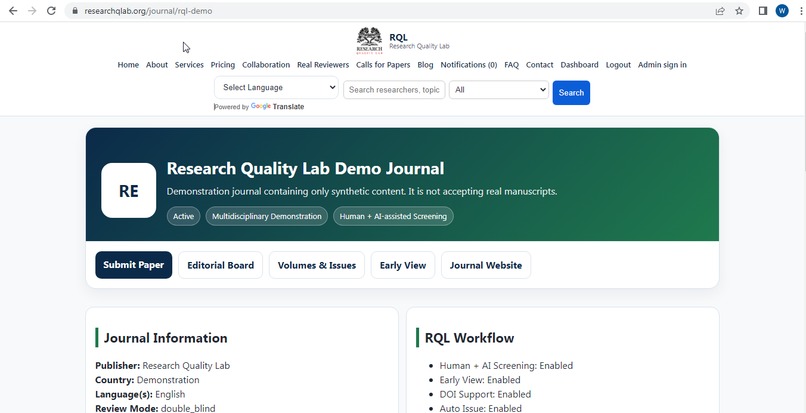The image size is (806, 413).
Task: Open the Real Reviewers nav link
Action: [x=323, y=65]
